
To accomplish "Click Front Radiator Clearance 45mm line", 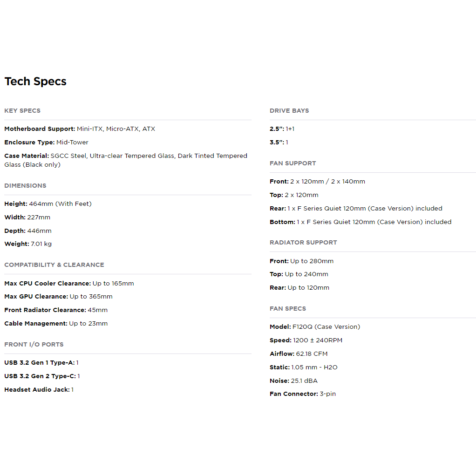I will coord(56,310).
